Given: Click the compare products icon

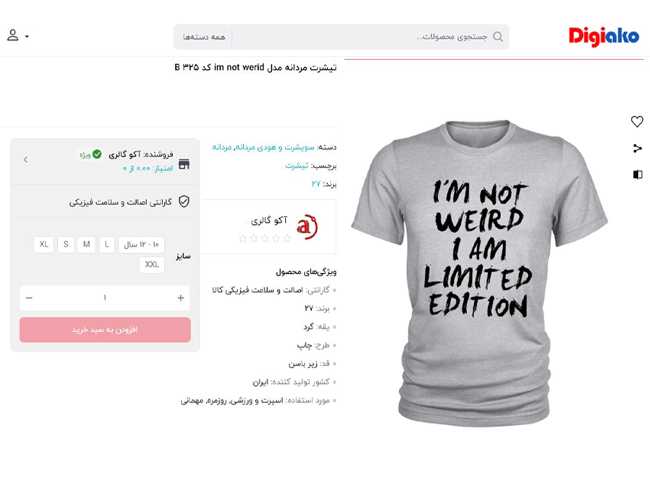Looking at the screenshot, I should 638,174.
